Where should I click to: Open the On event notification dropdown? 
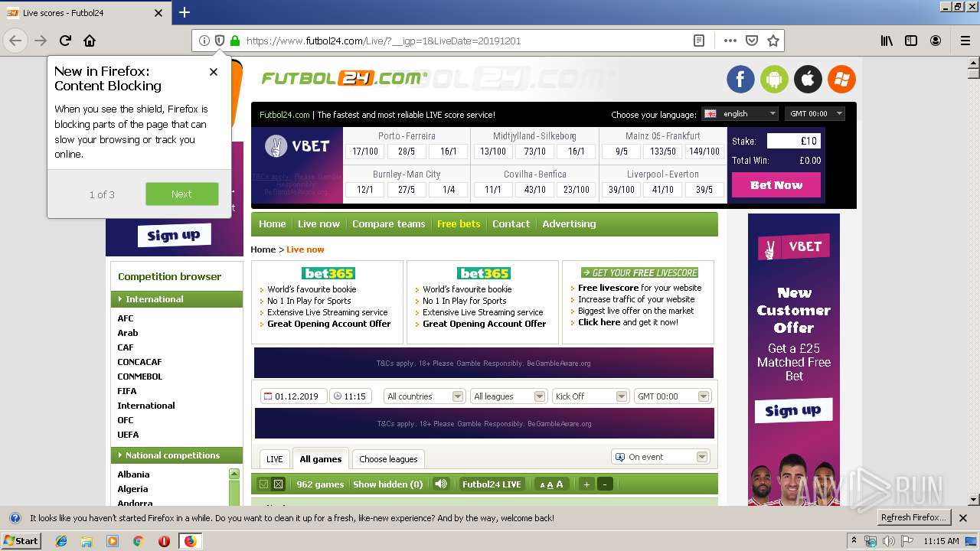pos(660,457)
